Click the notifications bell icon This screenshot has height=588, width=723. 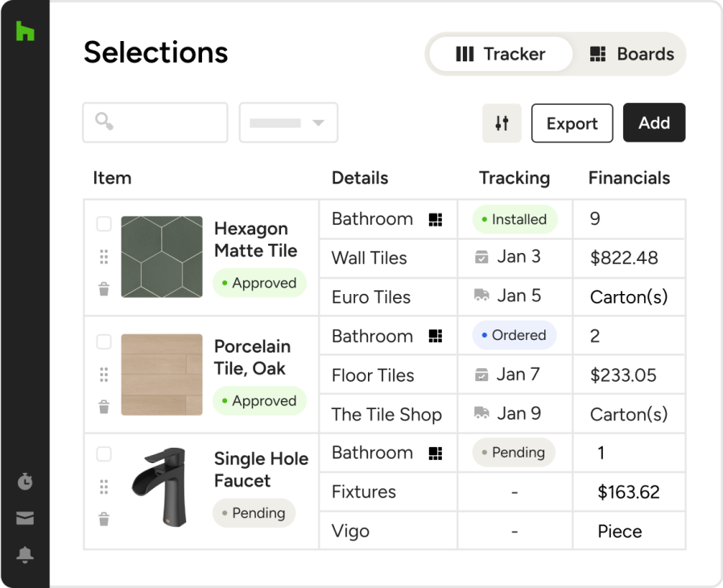coord(25,554)
